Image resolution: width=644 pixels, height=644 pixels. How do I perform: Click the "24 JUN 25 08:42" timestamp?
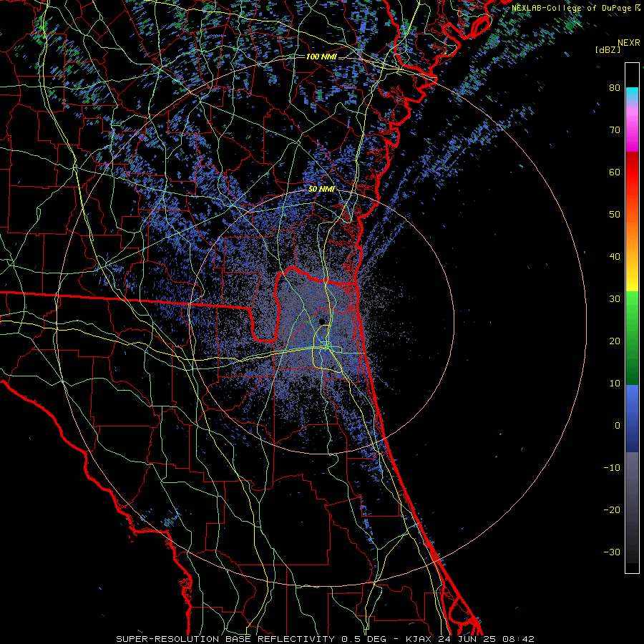point(487,639)
